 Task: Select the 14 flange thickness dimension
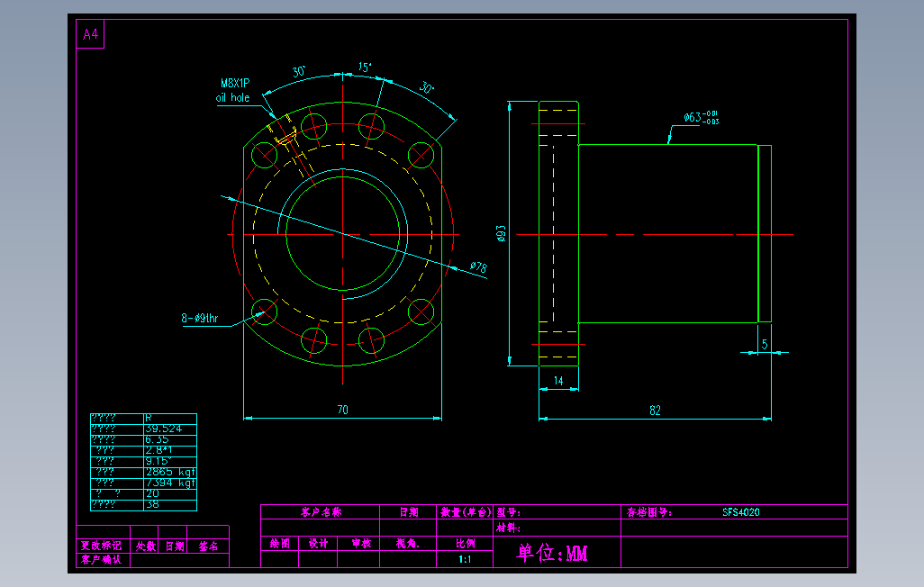[x=558, y=381]
